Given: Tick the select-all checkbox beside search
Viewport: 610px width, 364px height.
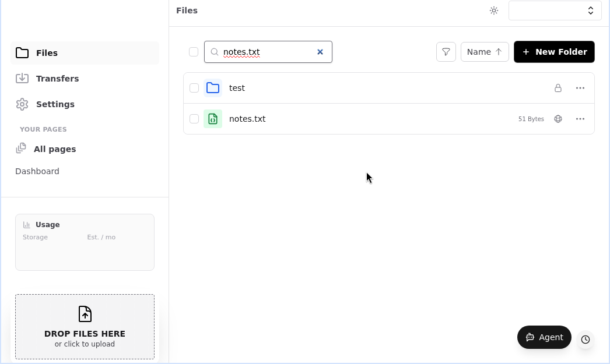Looking at the screenshot, I should [x=194, y=52].
